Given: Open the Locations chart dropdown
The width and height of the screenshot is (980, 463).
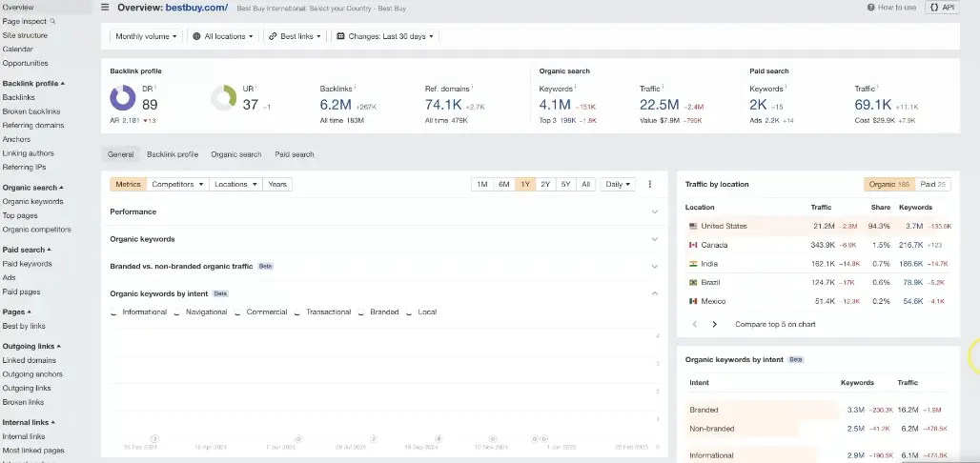Looking at the screenshot, I should [x=235, y=184].
